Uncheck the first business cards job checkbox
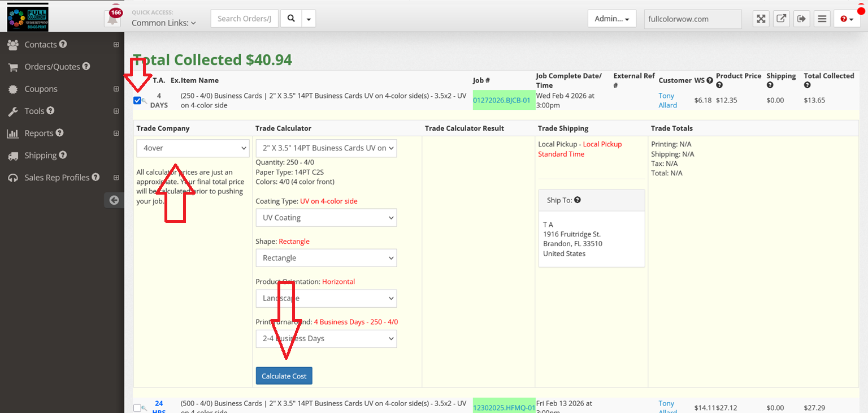Image resolution: width=868 pixels, height=413 pixels. [137, 101]
